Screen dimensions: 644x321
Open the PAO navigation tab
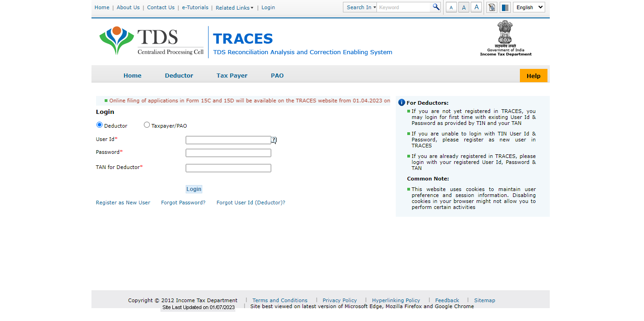pyautogui.click(x=277, y=76)
